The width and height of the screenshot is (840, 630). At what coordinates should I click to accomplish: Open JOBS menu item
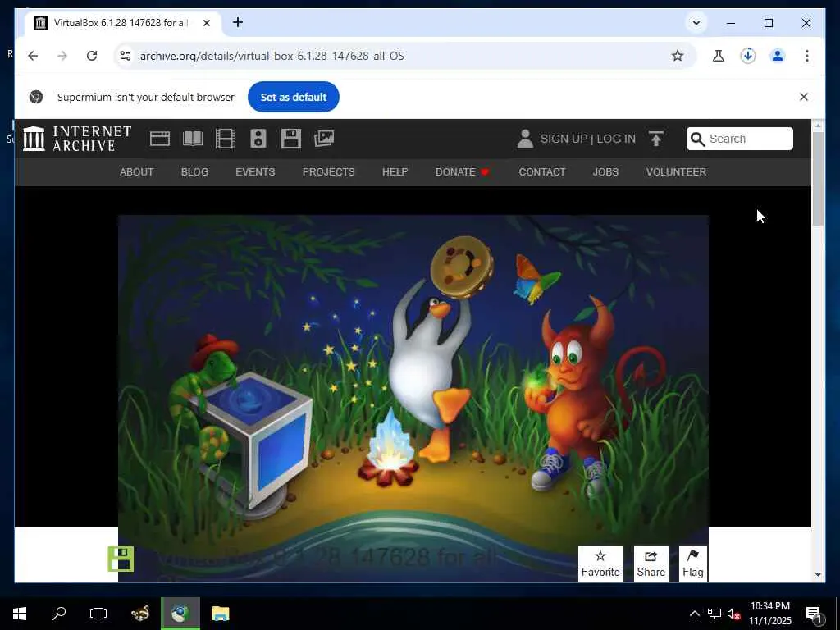(x=605, y=172)
